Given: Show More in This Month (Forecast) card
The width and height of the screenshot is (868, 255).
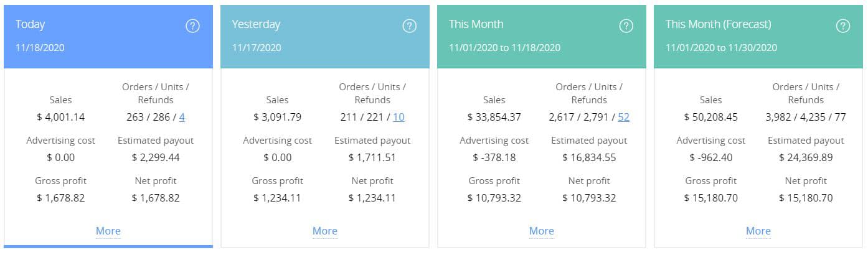Looking at the screenshot, I should click(758, 231).
